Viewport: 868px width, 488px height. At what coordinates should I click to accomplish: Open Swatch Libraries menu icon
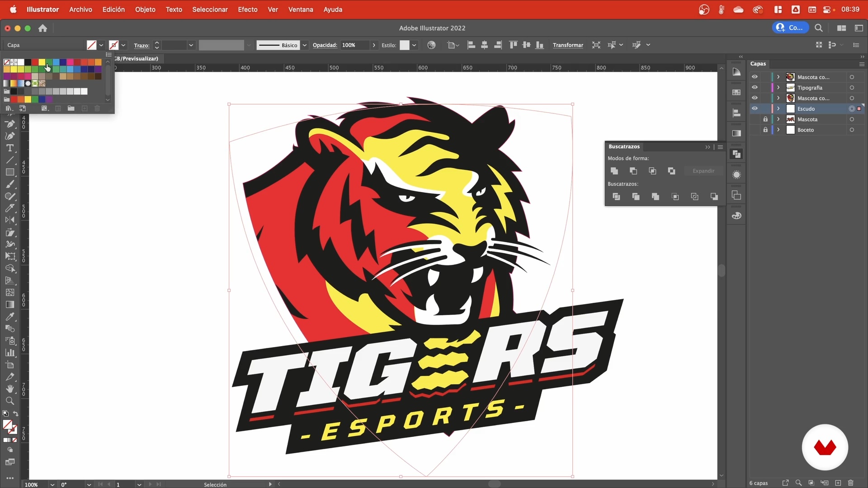(9, 108)
